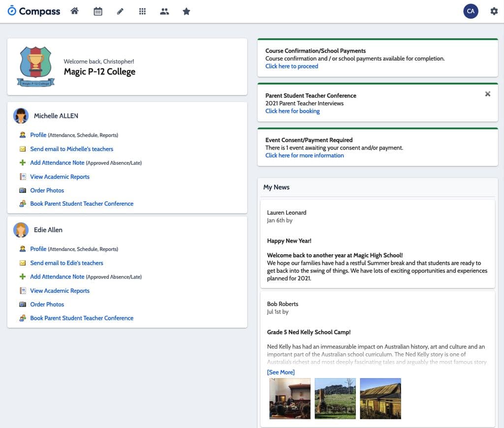Open the settings gear icon
The height and width of the screenshot is (428, 504).
pos(494,11)
